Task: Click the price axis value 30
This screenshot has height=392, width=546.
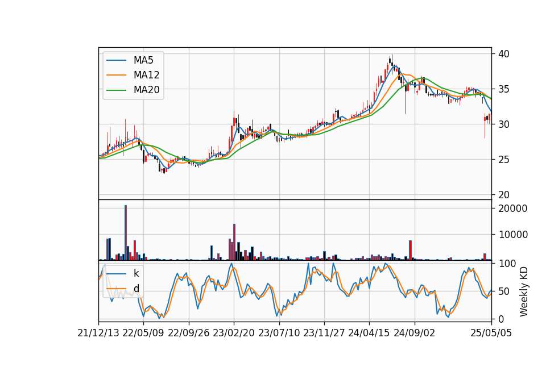Action: [503, 124]
